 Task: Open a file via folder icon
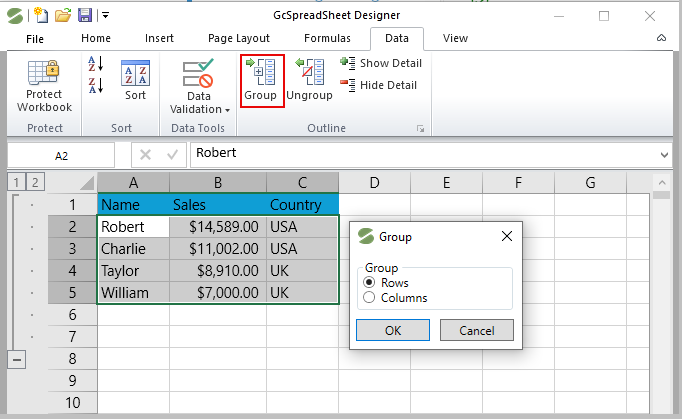point(63,16)
